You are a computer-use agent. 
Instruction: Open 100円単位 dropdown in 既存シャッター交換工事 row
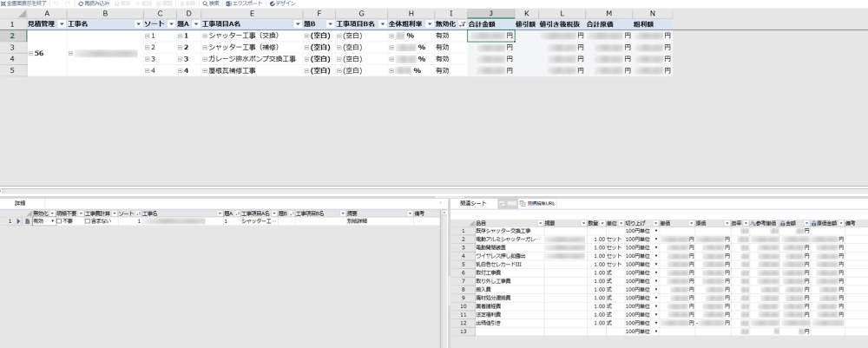(x=656, y=231)
